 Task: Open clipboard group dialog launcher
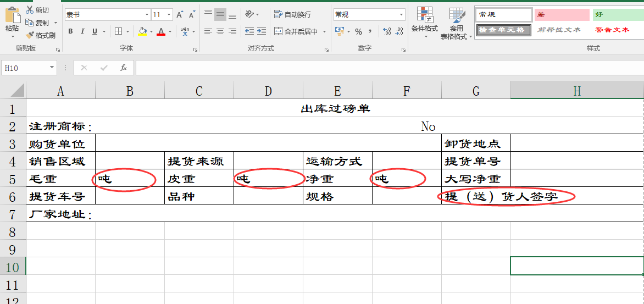pyautogui.click(x=58, y=49)
